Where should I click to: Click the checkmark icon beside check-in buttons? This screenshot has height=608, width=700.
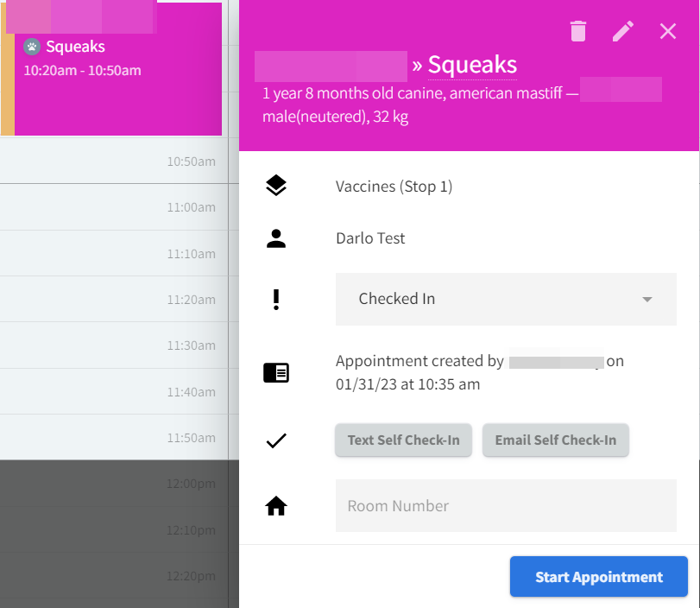[x=276, y=440]
